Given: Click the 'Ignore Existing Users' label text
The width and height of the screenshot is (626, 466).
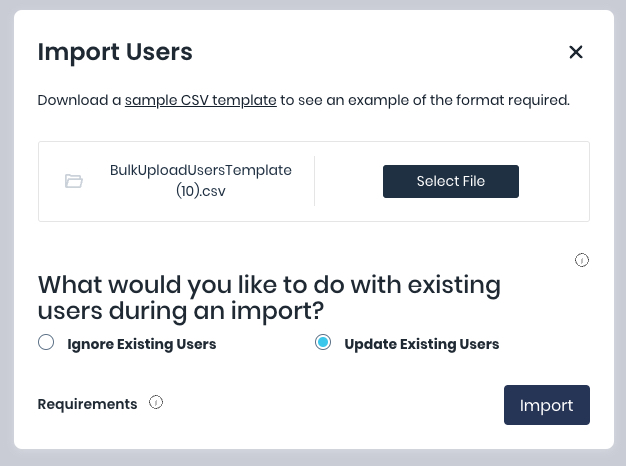Looking at the screenshot, I should 141,344.
